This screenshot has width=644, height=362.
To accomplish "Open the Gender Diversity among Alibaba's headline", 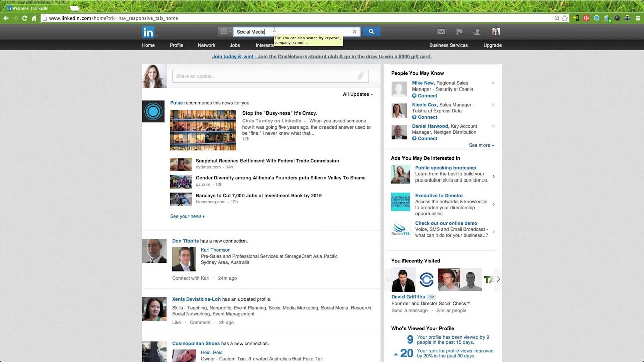I will coord(281,178).
